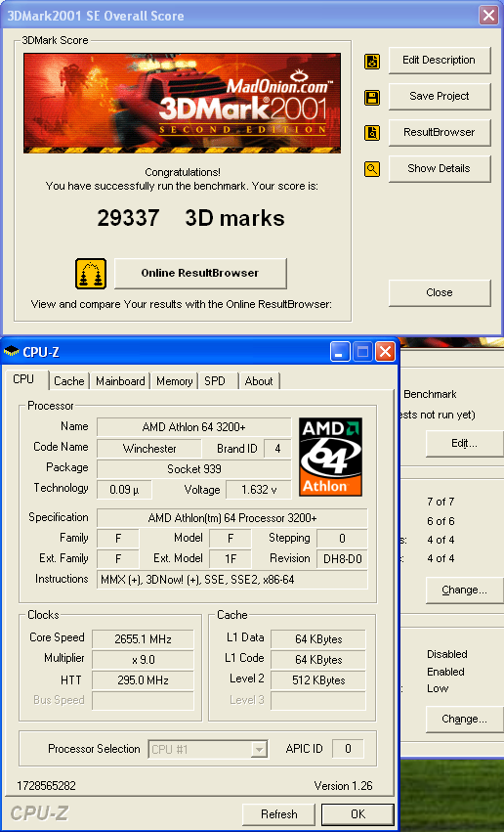Image resolution: width=504 pixels, height=832 pixels.
Task: Open the ResultBrowser button
Action: pos(440,133)
